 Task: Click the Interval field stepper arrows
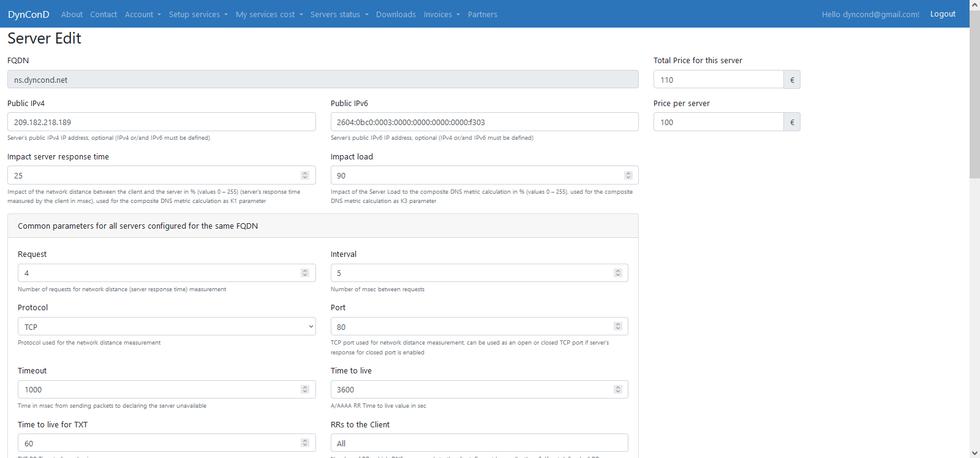[x=618, y=273]
